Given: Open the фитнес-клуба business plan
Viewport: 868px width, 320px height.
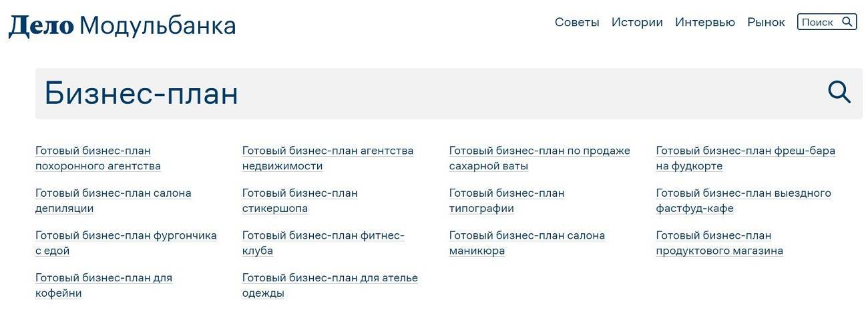Looking at the screenshot, I should tap(322, 243).
